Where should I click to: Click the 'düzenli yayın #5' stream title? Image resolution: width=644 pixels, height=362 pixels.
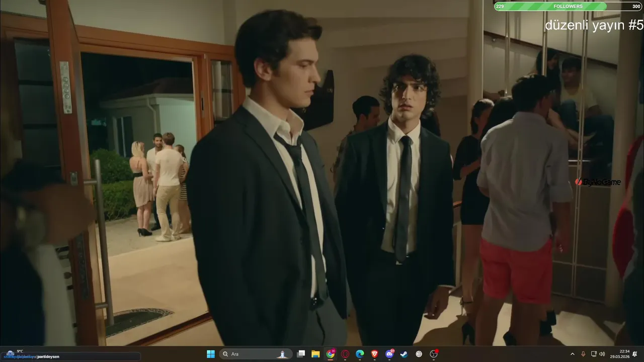coord(594,25)
